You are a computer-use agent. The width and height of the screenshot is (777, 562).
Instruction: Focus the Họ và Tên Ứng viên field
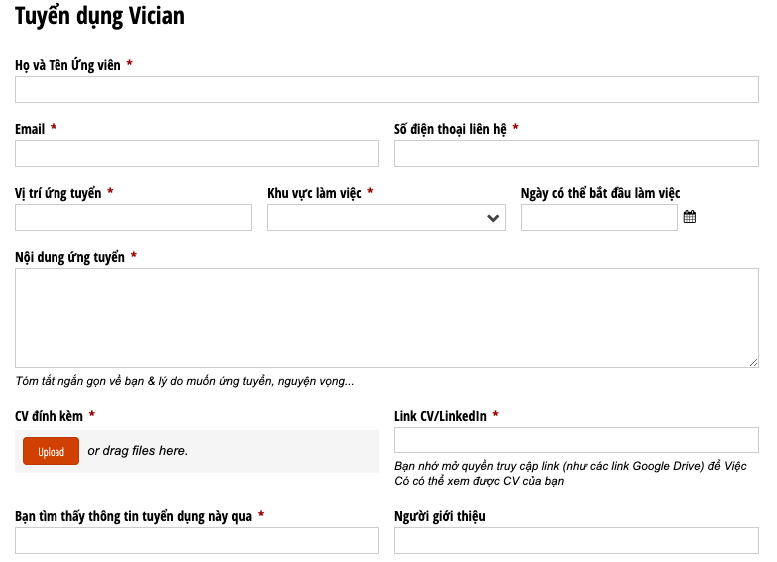coord(387,90)
